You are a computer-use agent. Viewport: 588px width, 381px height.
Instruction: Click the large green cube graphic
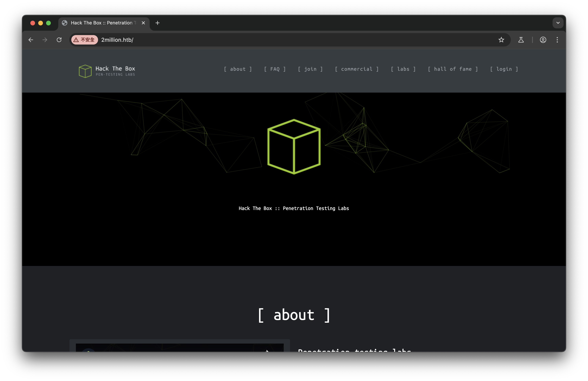(294, 147)
